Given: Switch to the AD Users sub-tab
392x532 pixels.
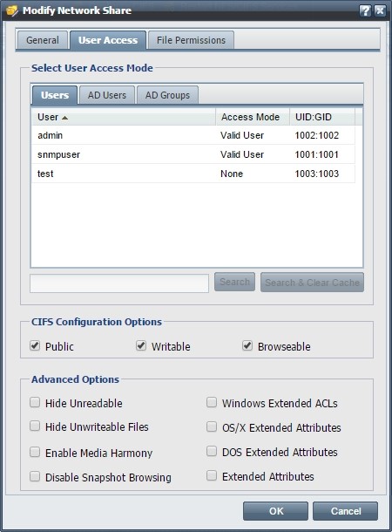Looking at the screenshot, I should [107, 95].
